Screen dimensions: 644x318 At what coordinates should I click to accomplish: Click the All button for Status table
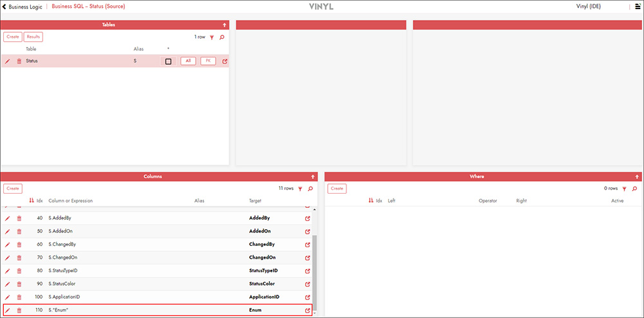188,61
